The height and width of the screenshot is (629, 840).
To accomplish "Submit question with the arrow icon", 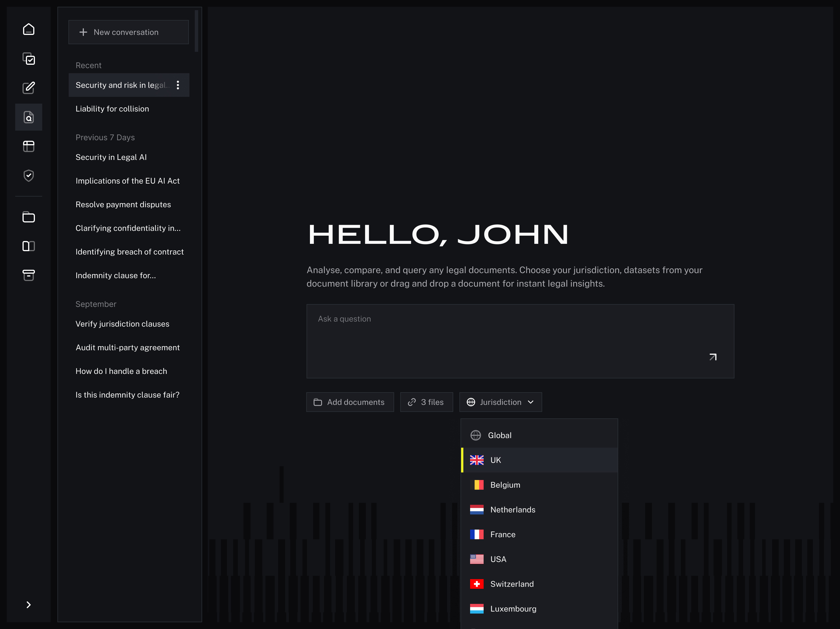I will (713, 357).
